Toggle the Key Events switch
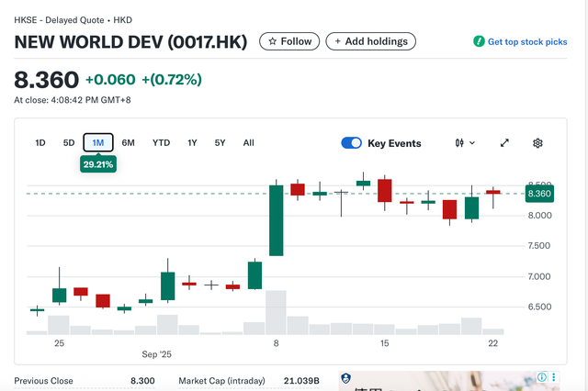The image size is (588, 391). coord(351,143)
